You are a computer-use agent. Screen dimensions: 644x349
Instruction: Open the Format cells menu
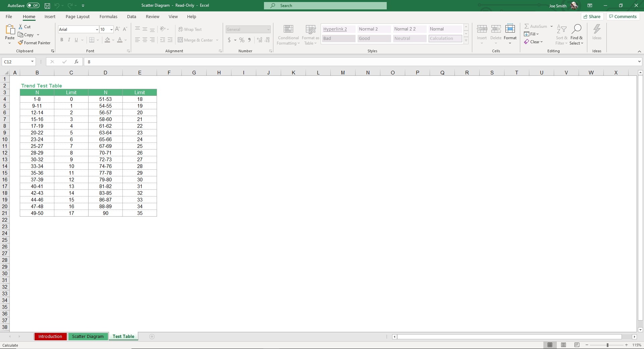(x=510, y=34)
